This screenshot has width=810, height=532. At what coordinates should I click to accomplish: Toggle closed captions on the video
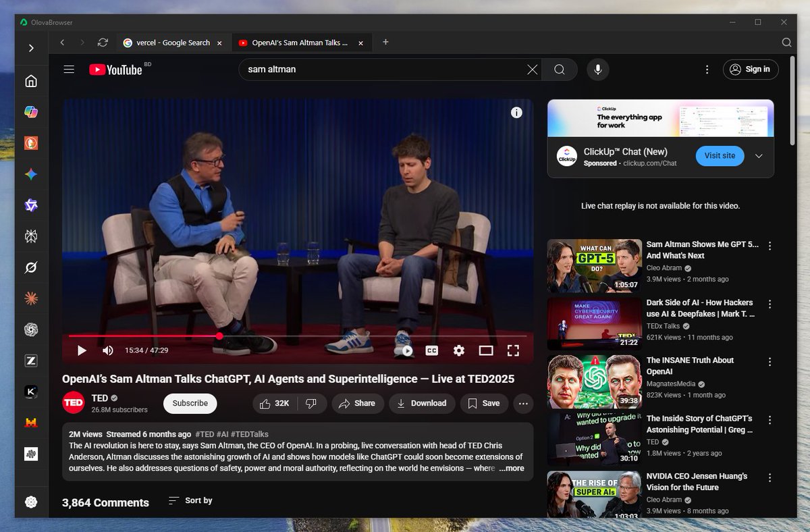pos(431,350)
